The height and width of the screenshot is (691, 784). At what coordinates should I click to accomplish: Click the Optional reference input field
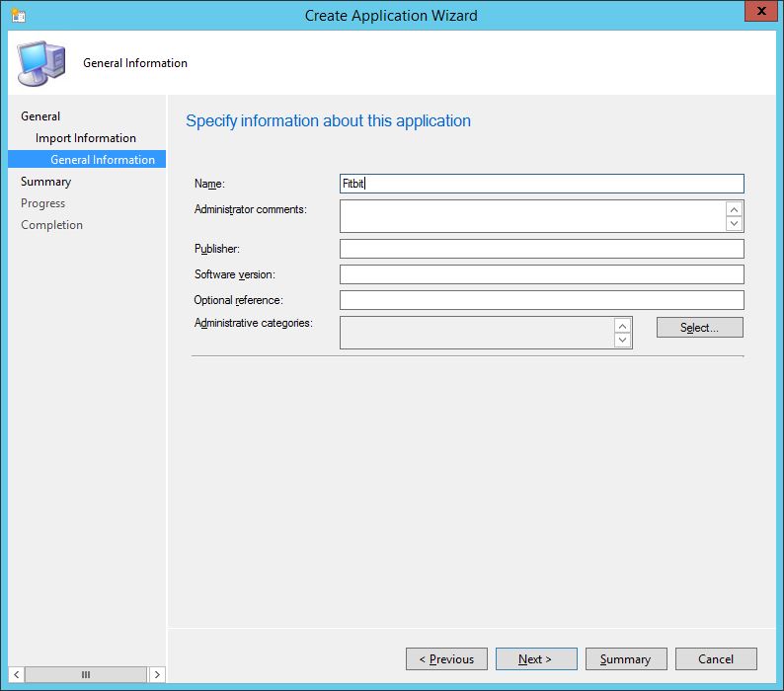tap(541, 300)
